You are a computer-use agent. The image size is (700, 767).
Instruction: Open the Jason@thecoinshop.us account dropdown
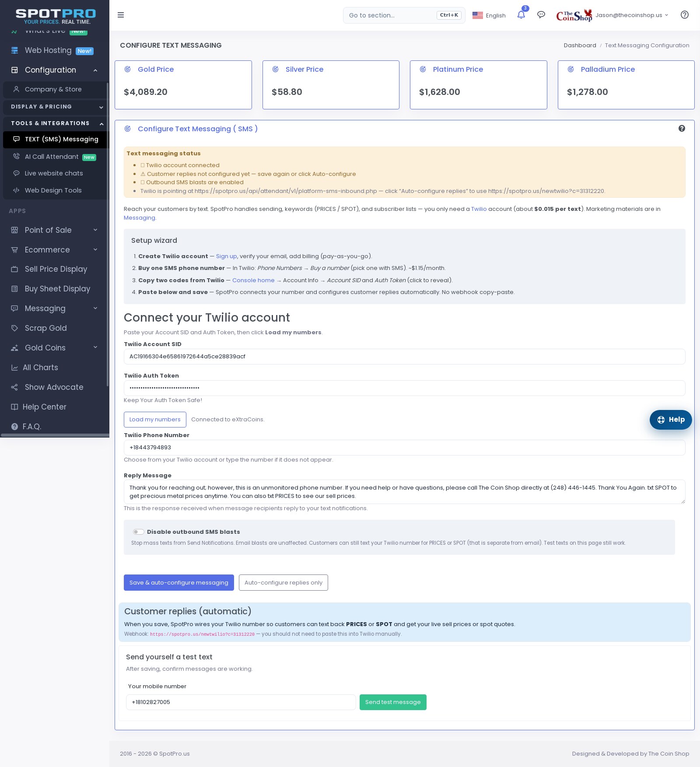tap(632, 15)
